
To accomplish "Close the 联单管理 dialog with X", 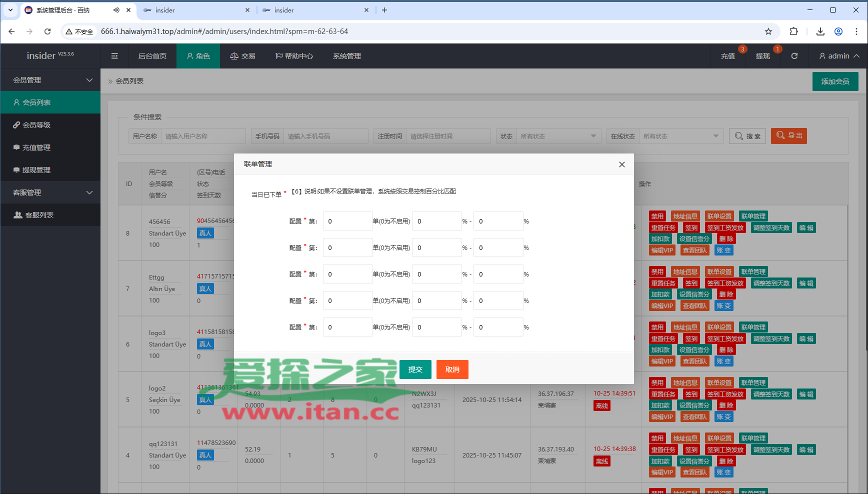I will (621, 164).
